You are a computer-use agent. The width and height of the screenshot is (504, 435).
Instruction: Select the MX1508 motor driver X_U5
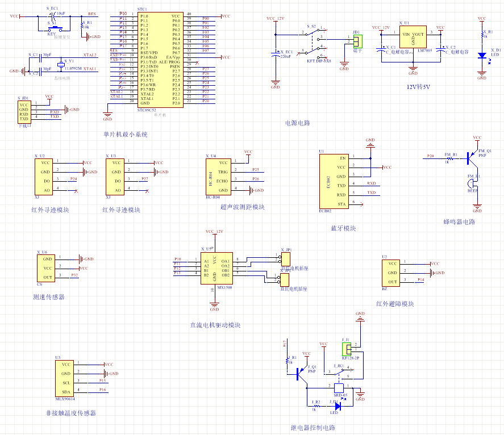pyautogui.click(x=216, y=268)
